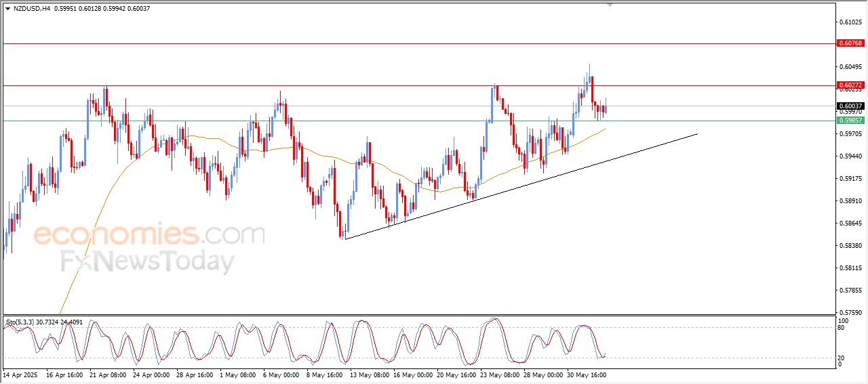
Task: Click the grey chart shift triangle marker
Action: pyautogui.click(x=610, y=5)
